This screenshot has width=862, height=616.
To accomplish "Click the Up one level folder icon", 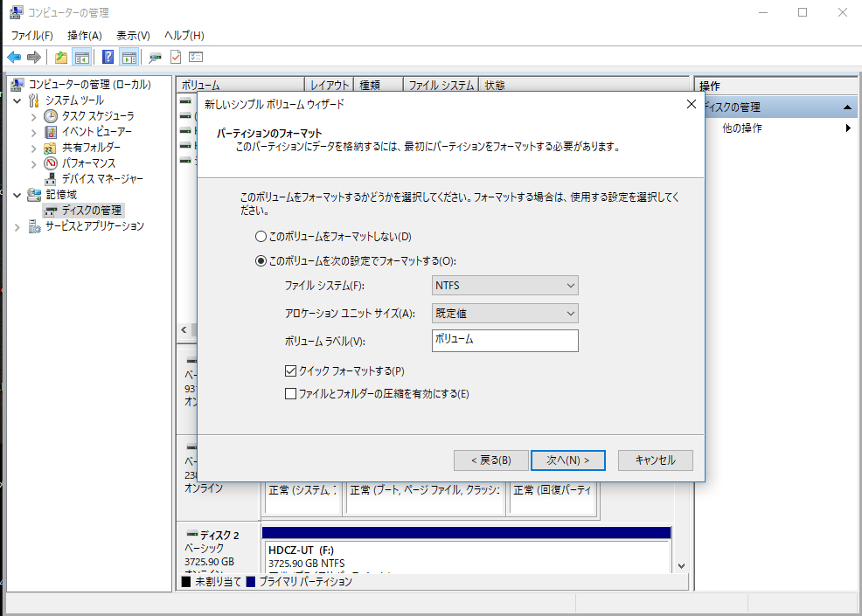I will tap(60, 58).
